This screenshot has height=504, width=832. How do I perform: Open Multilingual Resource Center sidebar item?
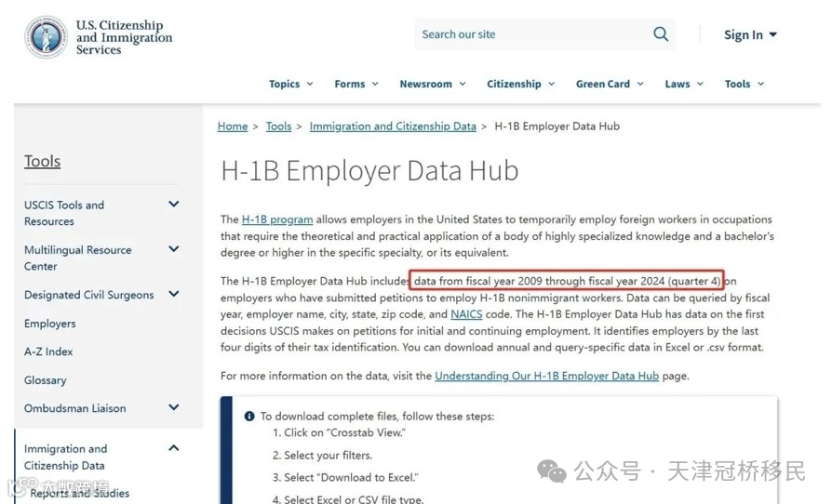coord(77,259)
